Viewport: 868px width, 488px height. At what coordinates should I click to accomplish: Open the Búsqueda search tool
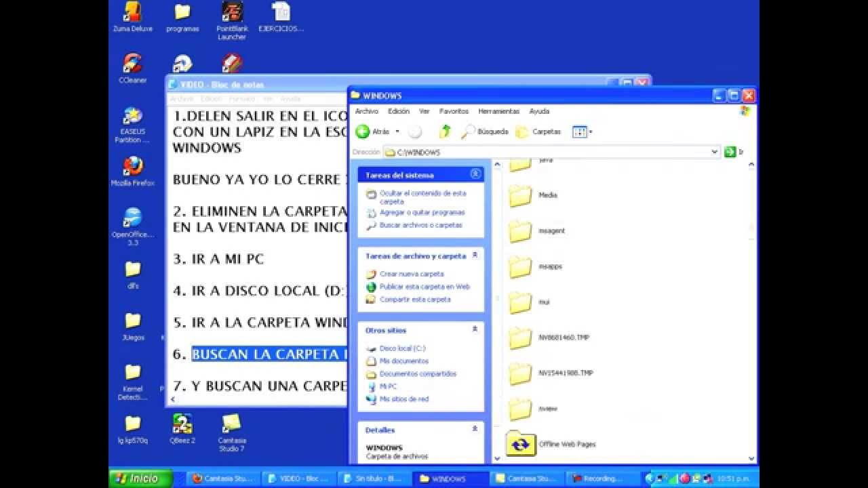(484, 131)
